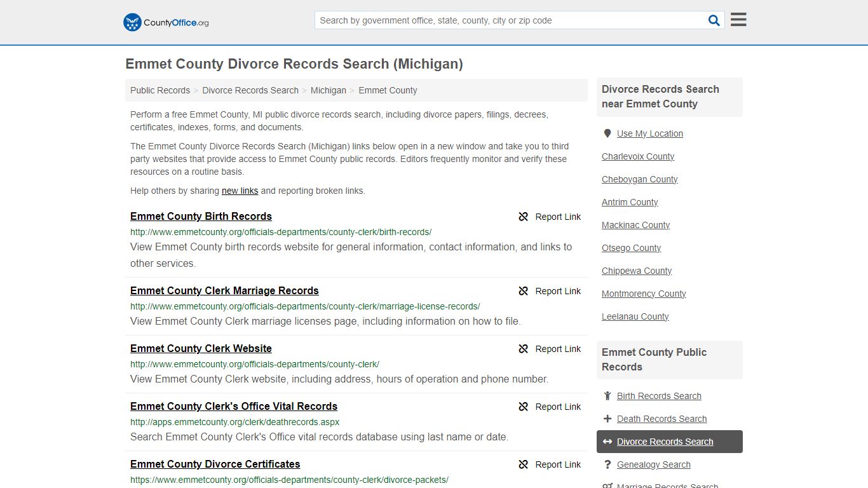The image size is (868, 488).
Task: Open the CountyOffice.org logo homepage
Action: (166, 22)
